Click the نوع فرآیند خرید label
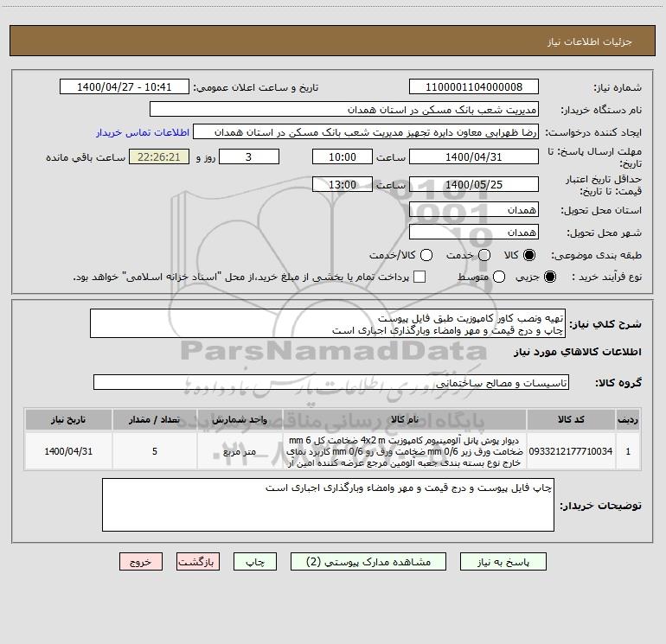The height and width of the screenshot is (644, 666). point(606,277)
